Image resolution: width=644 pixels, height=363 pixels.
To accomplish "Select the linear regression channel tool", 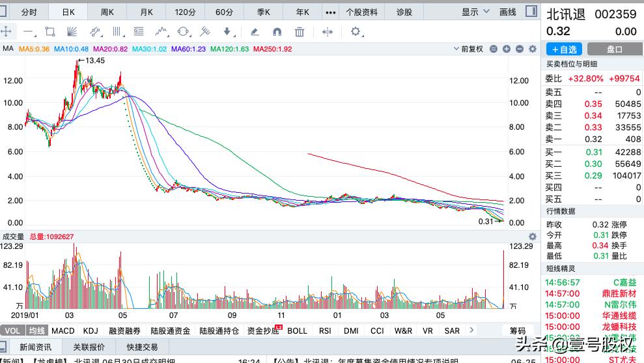I will point(95,32).
